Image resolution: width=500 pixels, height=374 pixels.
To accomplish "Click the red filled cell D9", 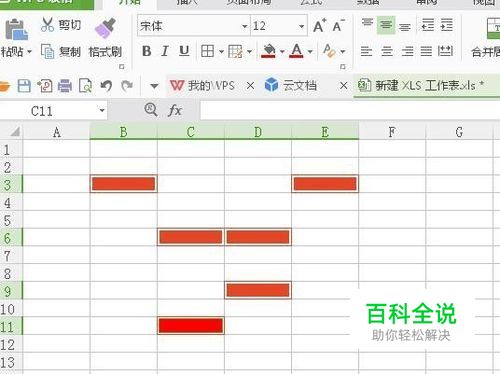I will click(x=258, y=290).
